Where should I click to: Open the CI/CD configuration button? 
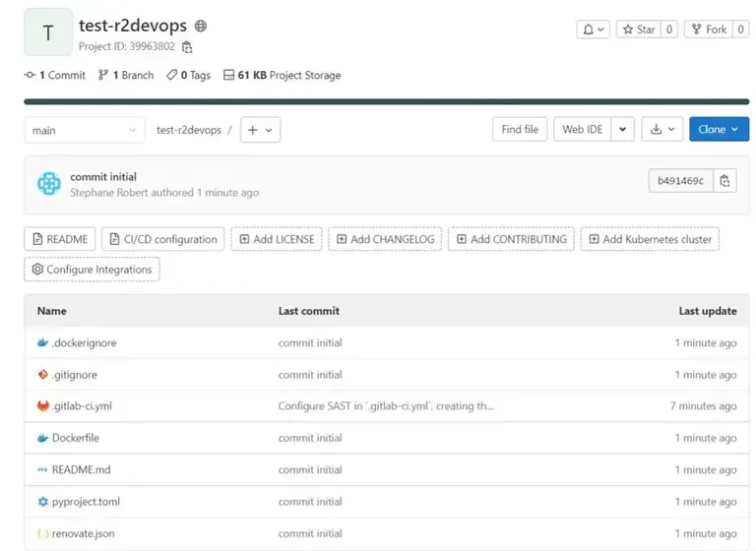click(163, 239)
